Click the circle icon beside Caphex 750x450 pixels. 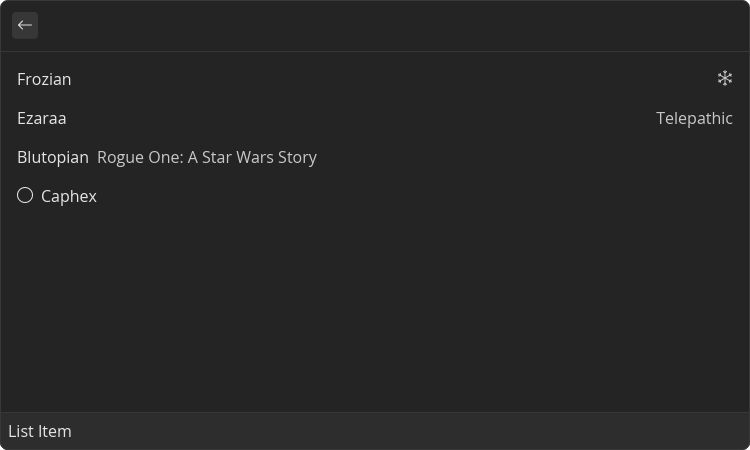click(25, 195)
